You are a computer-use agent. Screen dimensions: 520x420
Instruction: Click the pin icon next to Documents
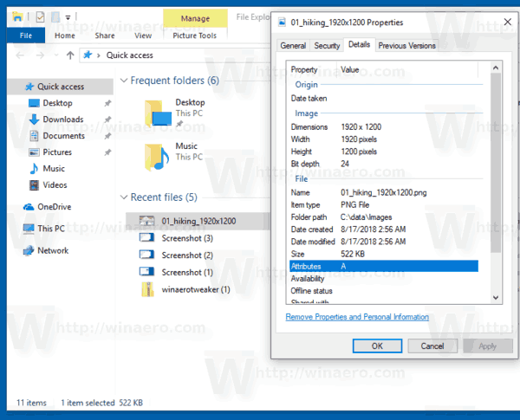click(x=107, y=136)
